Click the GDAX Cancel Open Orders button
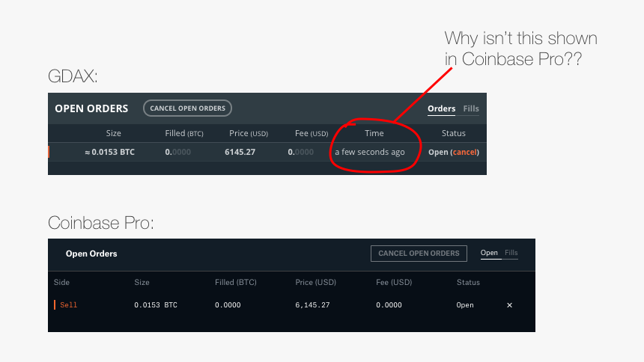 (187, 108)
